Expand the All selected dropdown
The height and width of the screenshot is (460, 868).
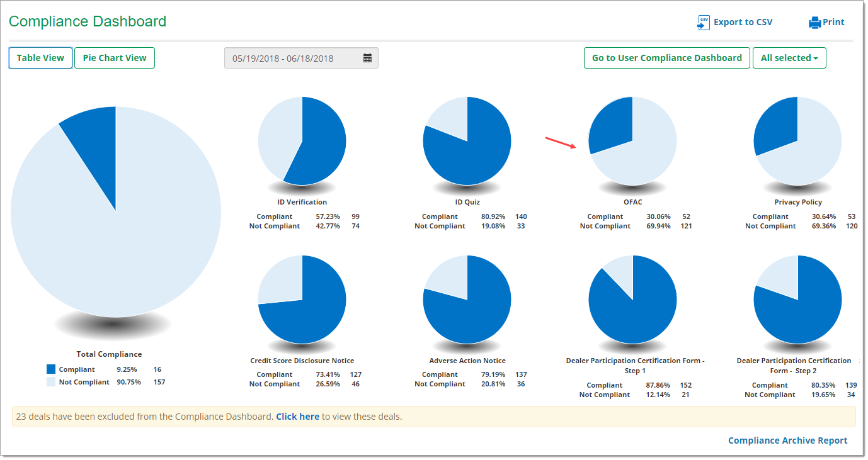(789, 58)
